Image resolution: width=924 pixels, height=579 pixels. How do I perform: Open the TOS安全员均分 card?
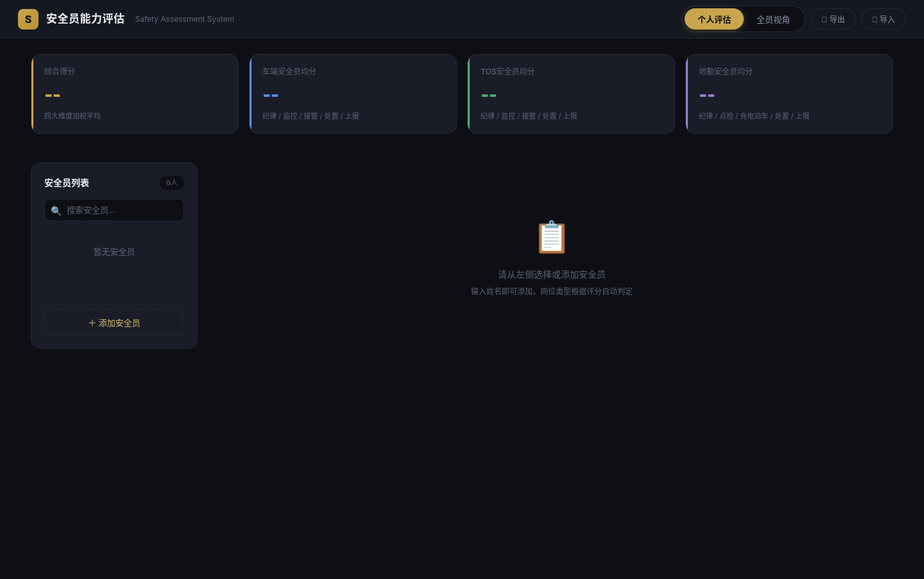click(571, 94)
